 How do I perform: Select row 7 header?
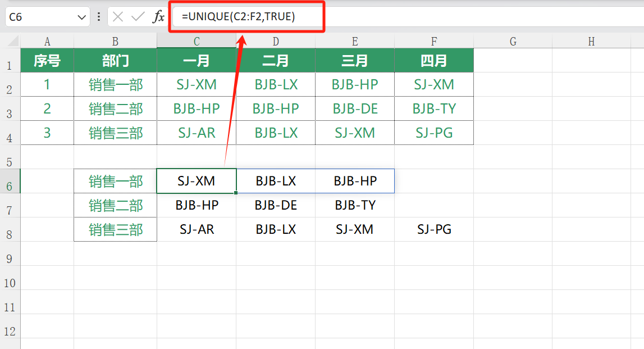click(10, 206)
